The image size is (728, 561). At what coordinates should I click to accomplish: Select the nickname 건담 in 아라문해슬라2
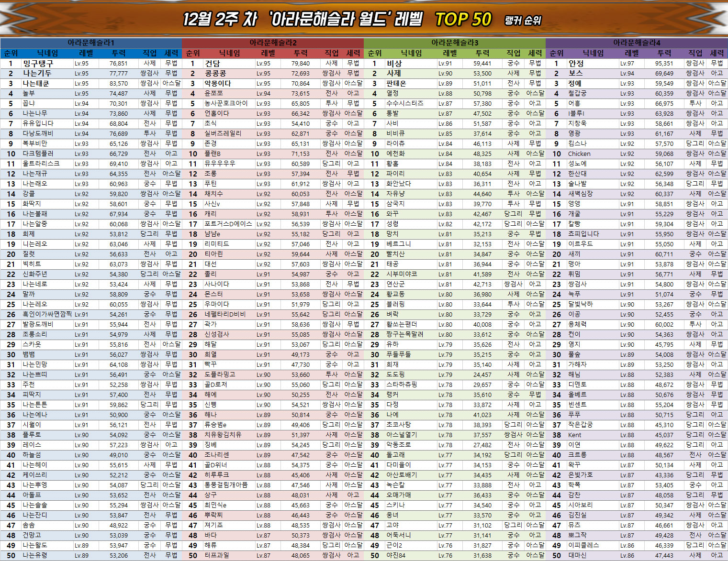click(x=213, y=63)
